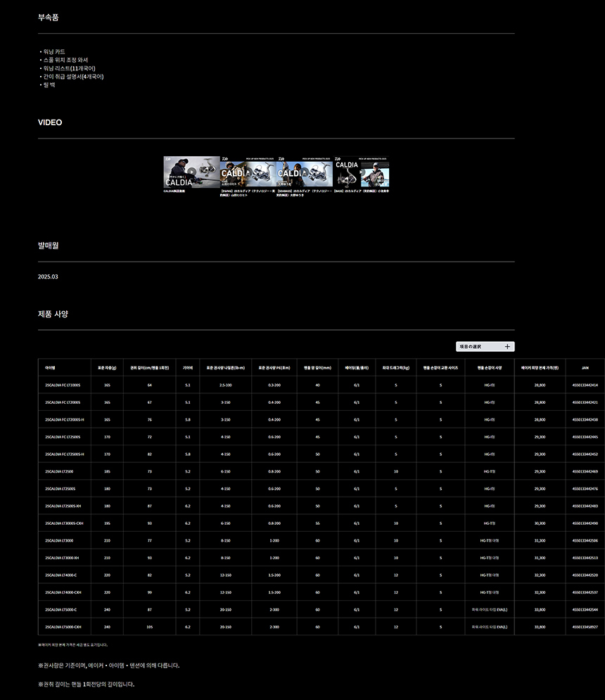Click the 부속품 section heading
The width and height of the screenshot is (605, 700).
point(49,17)
